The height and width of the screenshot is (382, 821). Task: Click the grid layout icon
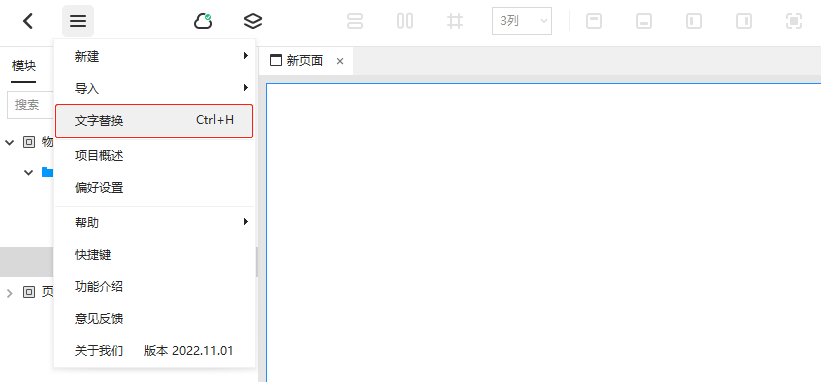[455, 21]
